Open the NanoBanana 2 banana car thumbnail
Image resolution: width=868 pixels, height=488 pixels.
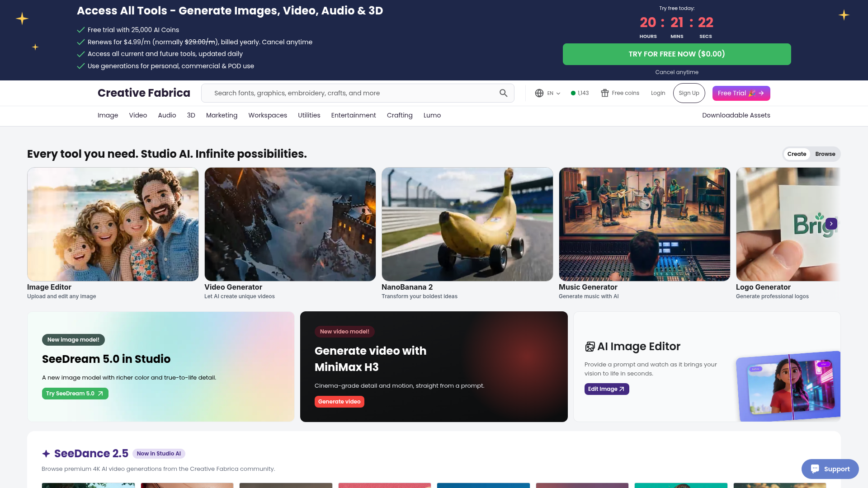467,224
